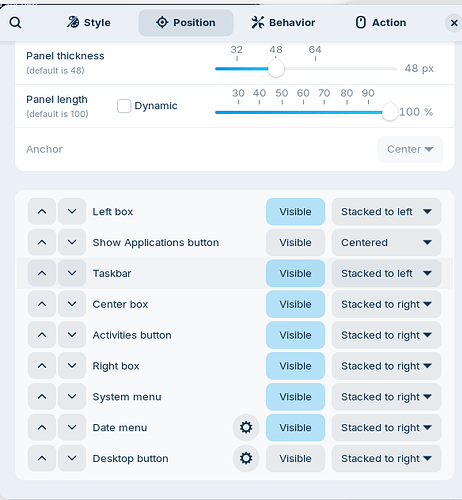Move System menu up with arrow
462x500 pixels.
(42, 397)
